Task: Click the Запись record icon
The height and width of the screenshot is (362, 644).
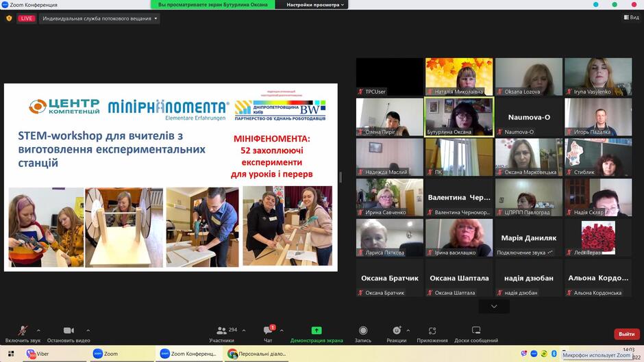Action: click(363, 331)
